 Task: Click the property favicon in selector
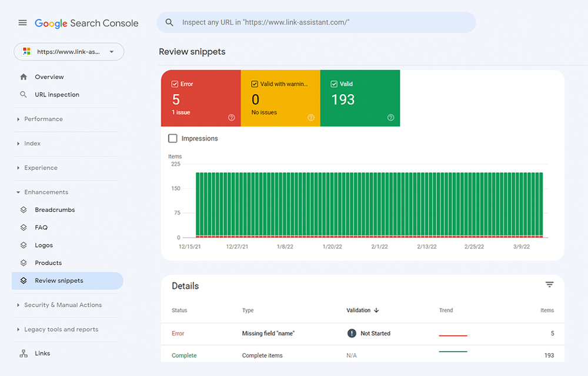point(26,51)
